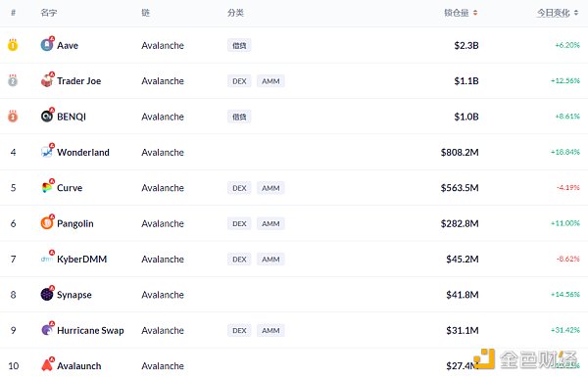
Task: Click the Curve rainbow logo icon
Action: pos(47,187)
